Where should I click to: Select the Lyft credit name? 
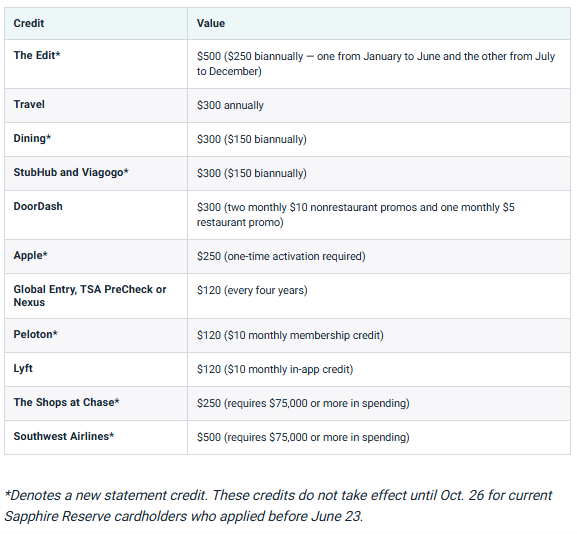[x=23, y=368]
